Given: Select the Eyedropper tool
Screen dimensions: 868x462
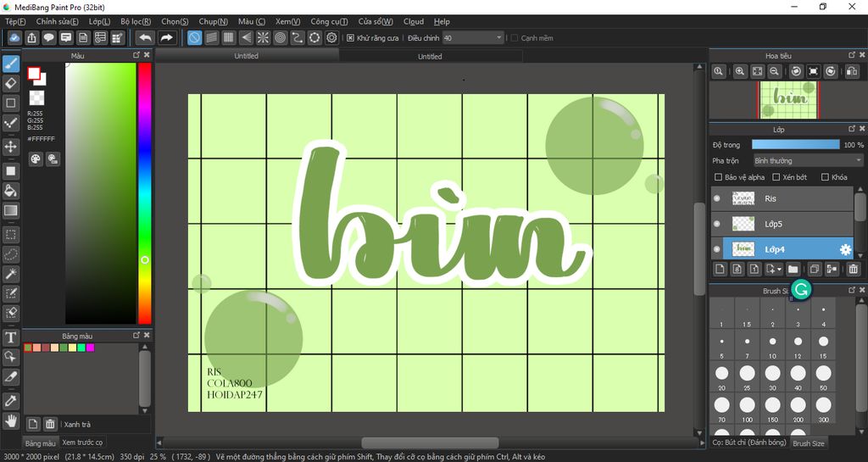Looking at the screenshot, I should [10, 401].
